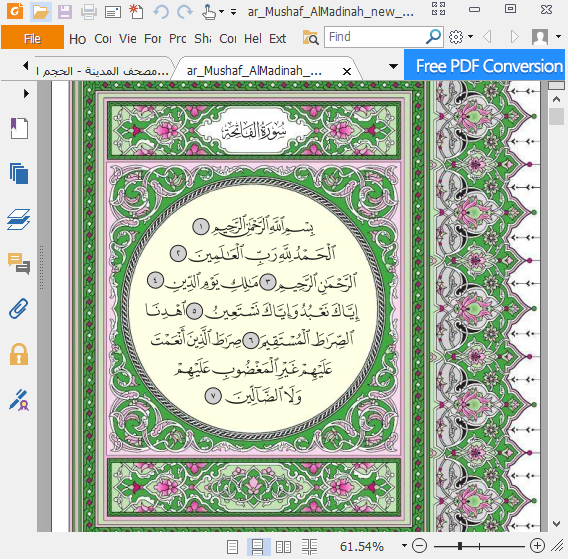Open the Digital Signatures panel

pyautogui.click(x=19, y=400)
